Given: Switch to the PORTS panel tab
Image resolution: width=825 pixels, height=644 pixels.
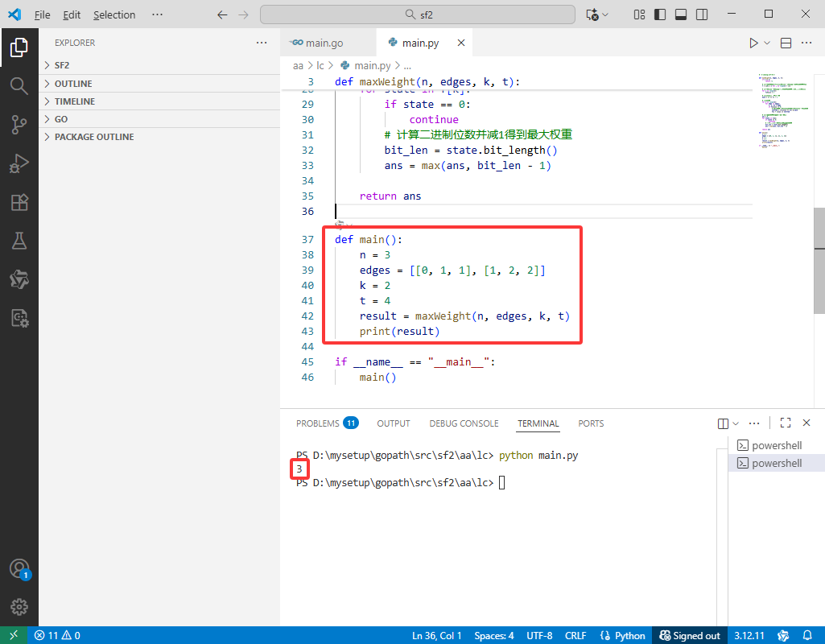Looking at the screenshot, I should point(591,423).
